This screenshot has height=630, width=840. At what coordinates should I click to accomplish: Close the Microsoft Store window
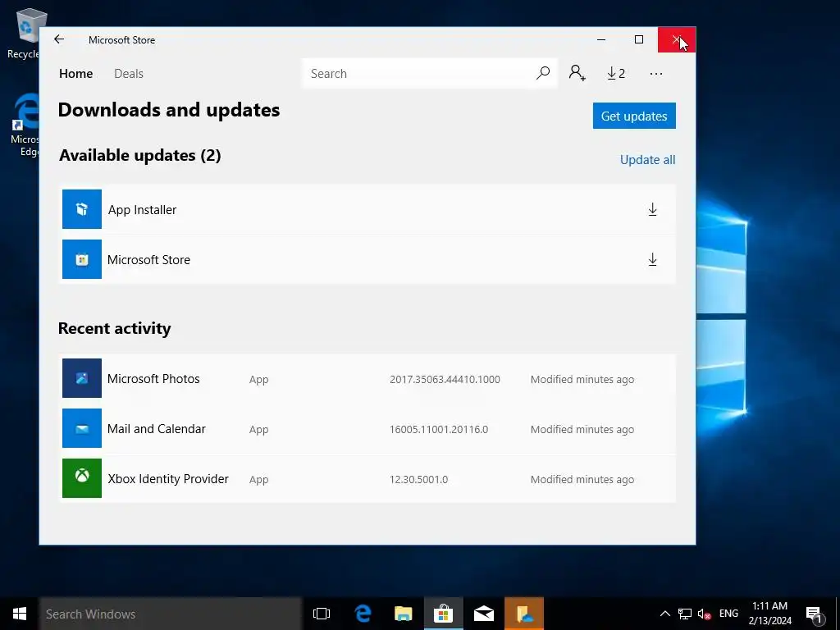pyautogui.click(x=677, y=39)
